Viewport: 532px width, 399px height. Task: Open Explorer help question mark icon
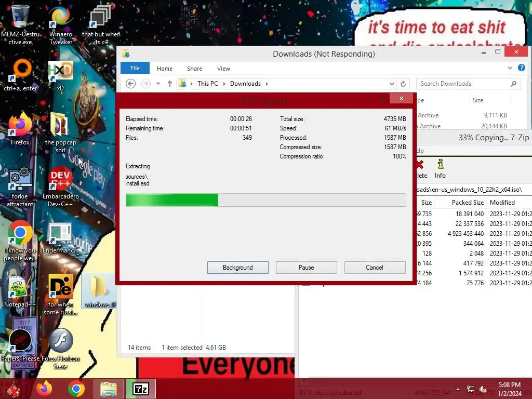pos(522,68)
